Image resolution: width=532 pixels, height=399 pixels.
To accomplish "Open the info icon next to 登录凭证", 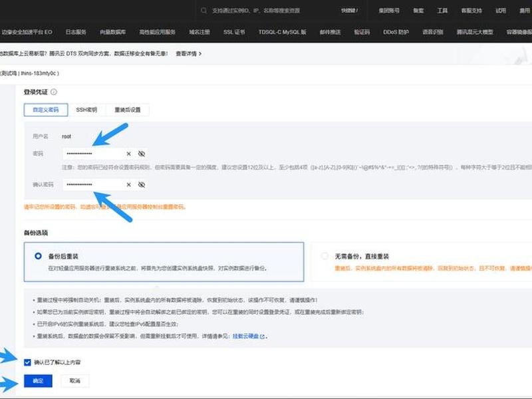I will pos(54,92).
